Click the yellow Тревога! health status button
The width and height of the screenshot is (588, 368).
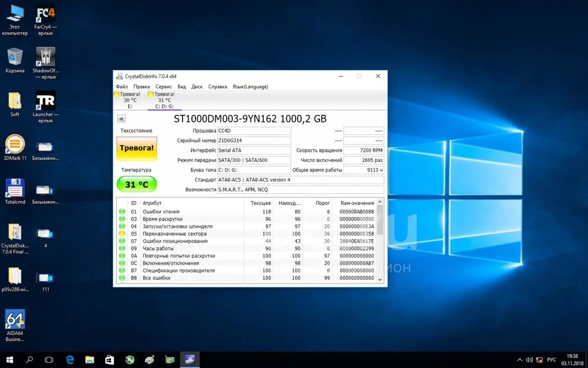click(136, 148)
